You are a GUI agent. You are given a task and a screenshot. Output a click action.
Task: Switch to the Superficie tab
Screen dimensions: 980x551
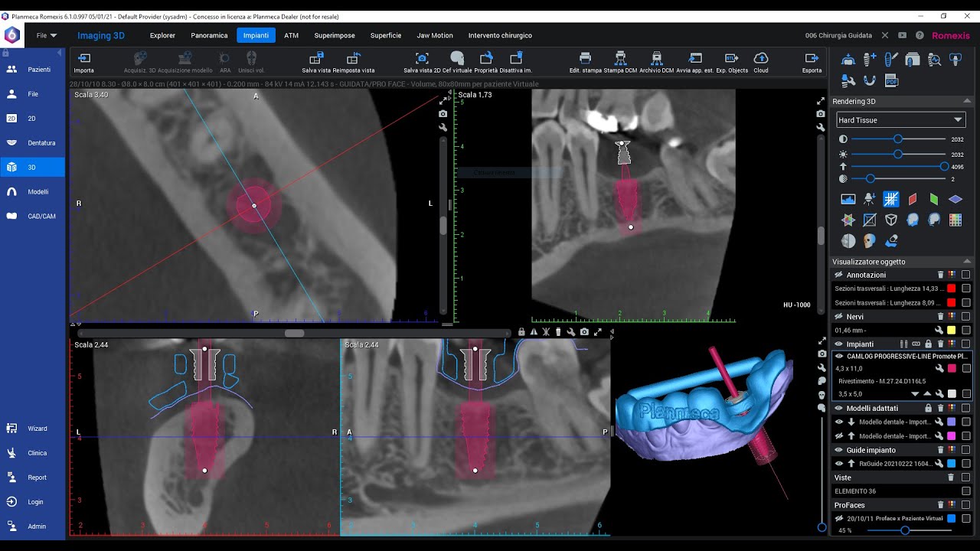pyautogui.click(x=386, y=35)
